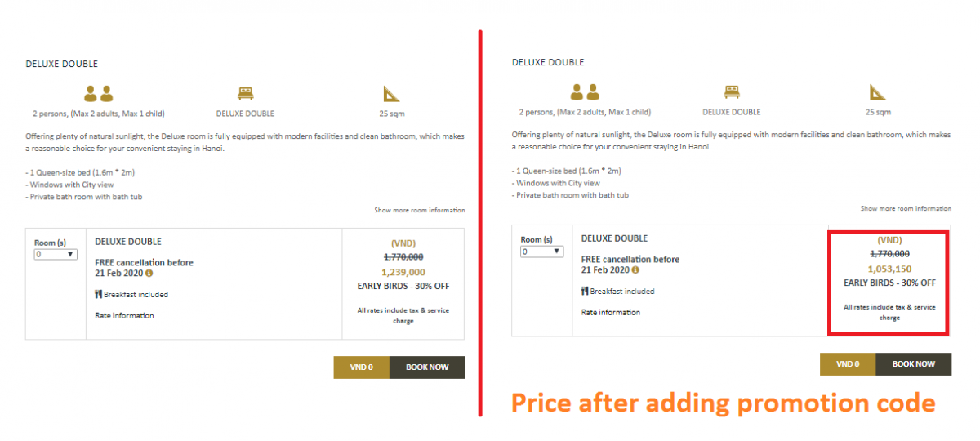The height and width of the screenshot is (441, 980).
Task: Open the Room(s) quantity dropdown in left panel
Action: pos(55,254)
